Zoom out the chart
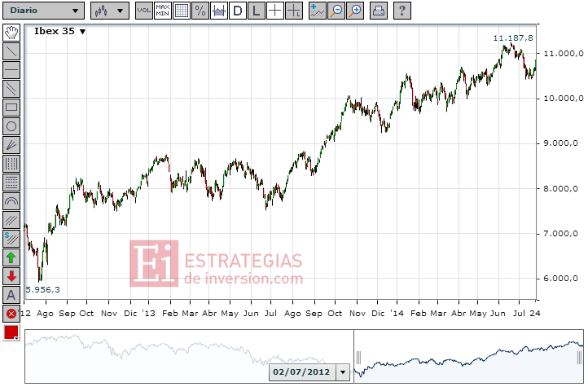Viewport: 588px width, 387px height. pos(336,11)
